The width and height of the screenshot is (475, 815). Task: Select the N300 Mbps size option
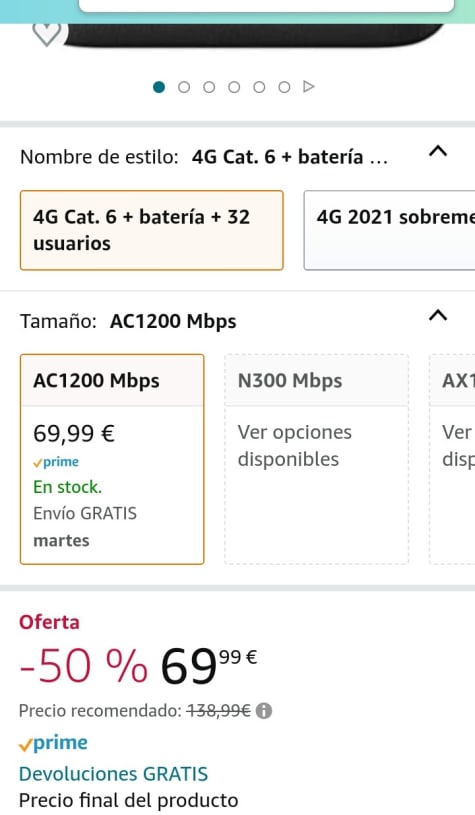[x=316, y=459]
